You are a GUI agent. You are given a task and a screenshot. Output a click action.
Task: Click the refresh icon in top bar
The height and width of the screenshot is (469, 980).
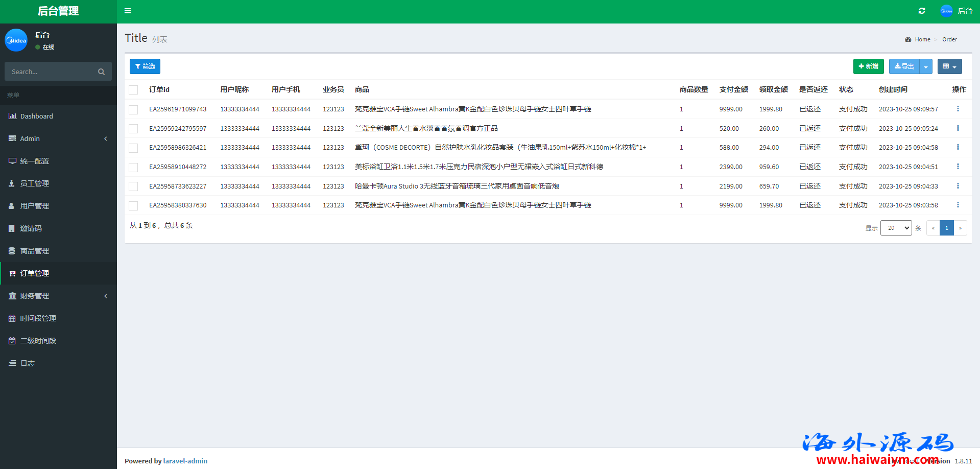click(x=922, y=11)
